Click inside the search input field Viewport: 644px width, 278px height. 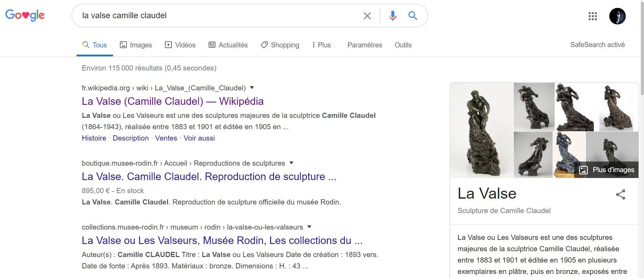click(220, 15)
